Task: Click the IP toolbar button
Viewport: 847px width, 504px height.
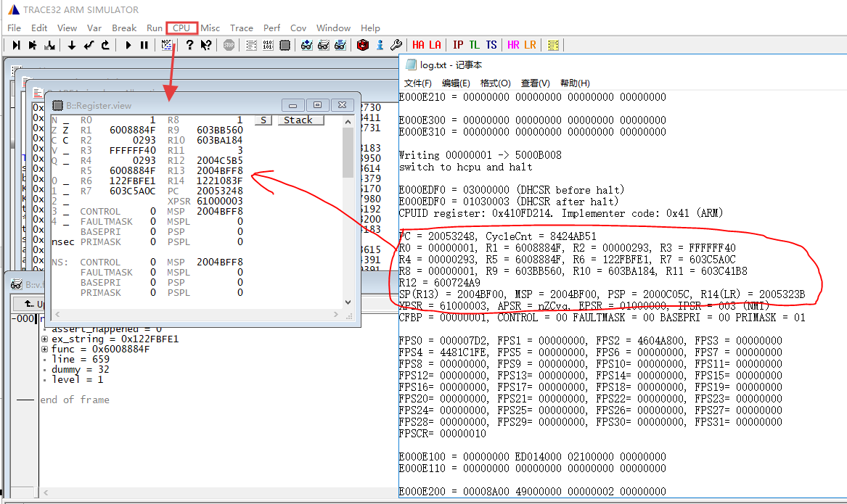Action: 458,46
